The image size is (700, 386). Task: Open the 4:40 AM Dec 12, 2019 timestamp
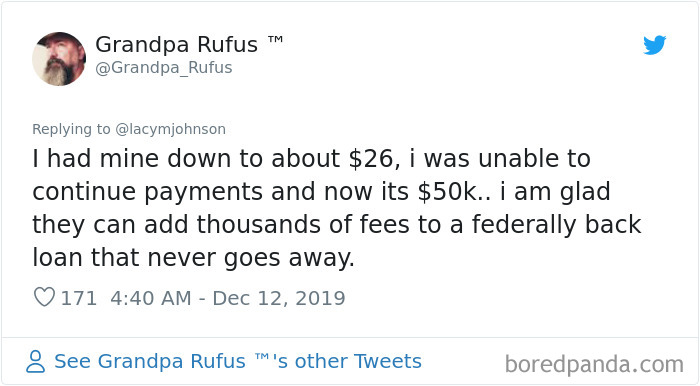228,298
